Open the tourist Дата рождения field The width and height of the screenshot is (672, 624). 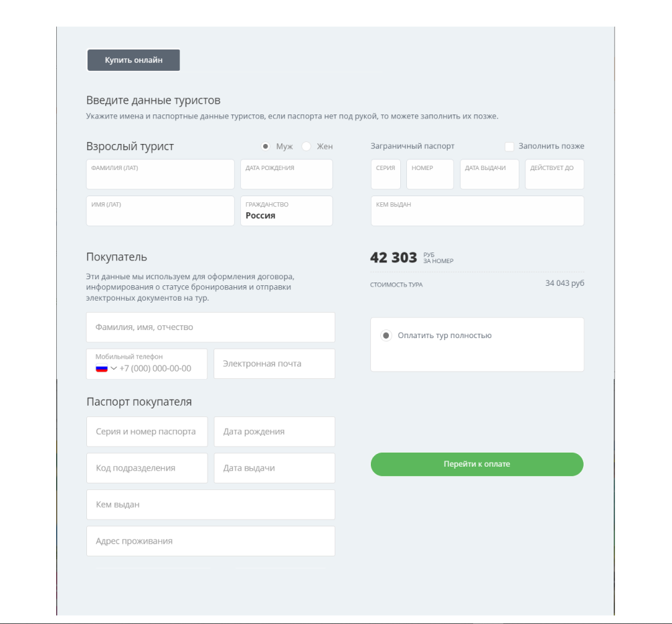click(x=286, y=174)
